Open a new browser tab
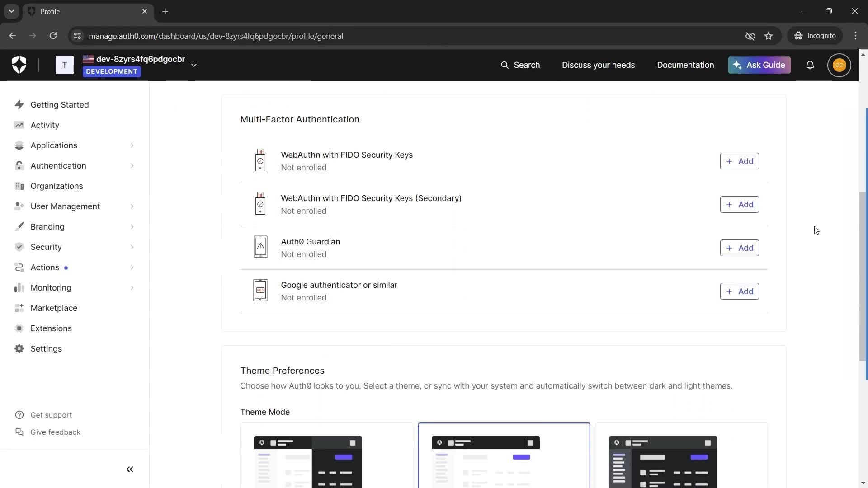Viewport: 868px width, 488px height. 165,11
